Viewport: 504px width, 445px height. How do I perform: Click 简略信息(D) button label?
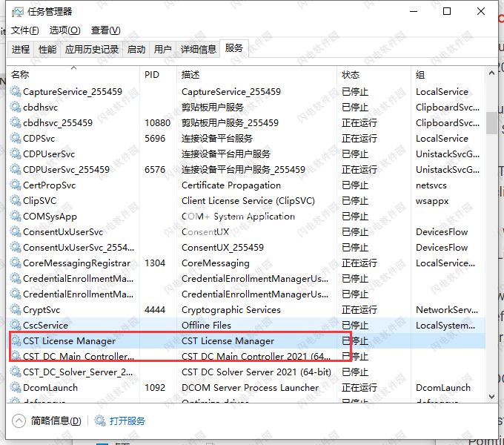pos(56,421)
